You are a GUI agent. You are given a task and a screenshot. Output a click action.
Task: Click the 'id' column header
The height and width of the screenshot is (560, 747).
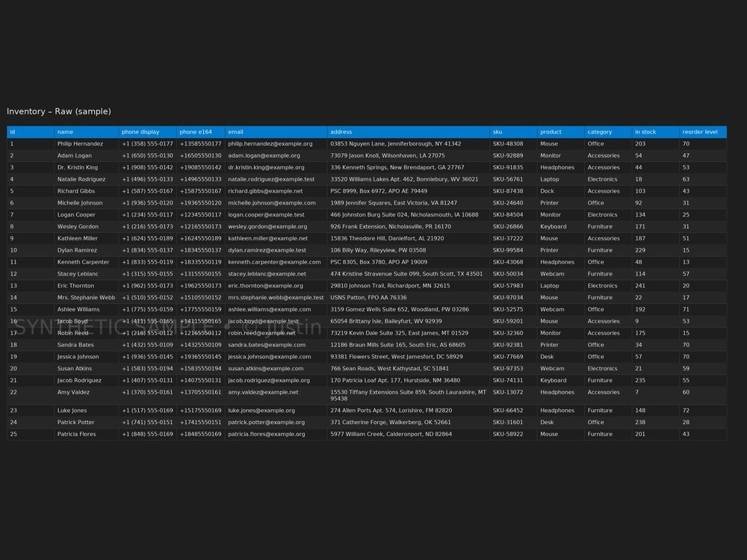pos(31,132)
